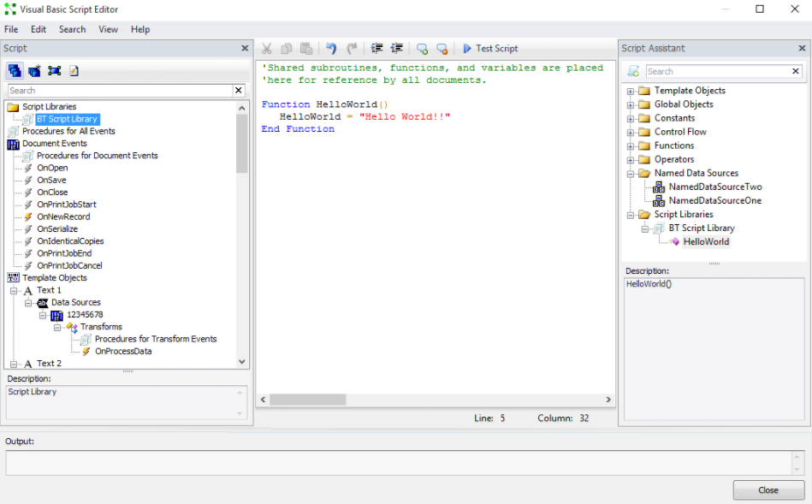The width and height of the screenshot is (812, 504).
Task: Select the OnPrintJobCancel event
Action: click(x=69, y=266)
